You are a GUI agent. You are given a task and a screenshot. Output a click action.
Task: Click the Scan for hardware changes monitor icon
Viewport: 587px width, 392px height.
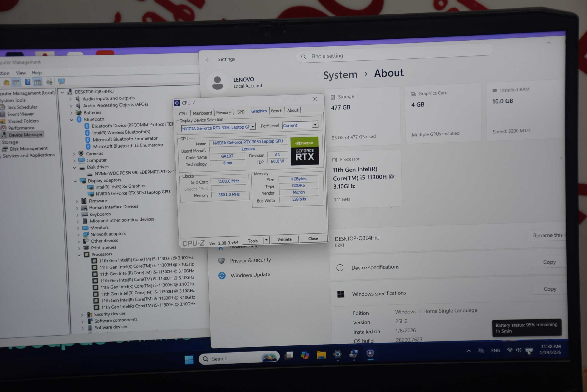click(61, 81)
